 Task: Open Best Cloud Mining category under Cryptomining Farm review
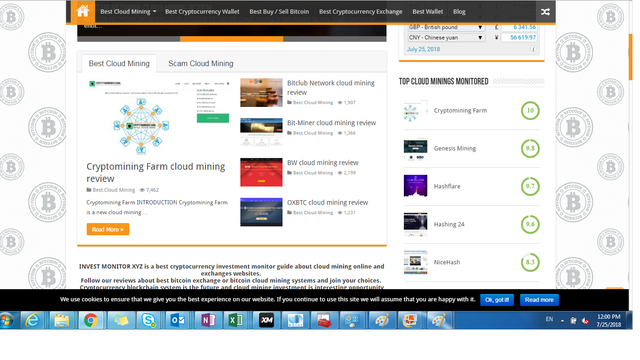[x=113, y=190]
